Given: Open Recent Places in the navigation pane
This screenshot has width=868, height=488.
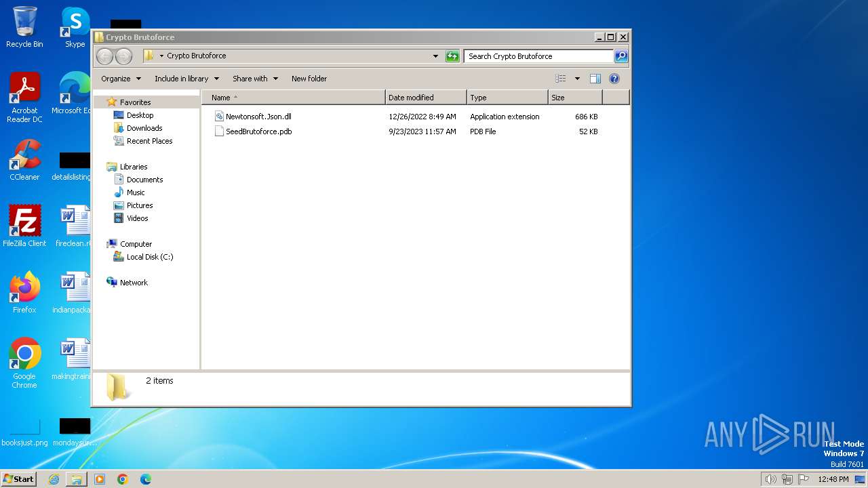Looking at the screenshot, I should coord(149,141).
